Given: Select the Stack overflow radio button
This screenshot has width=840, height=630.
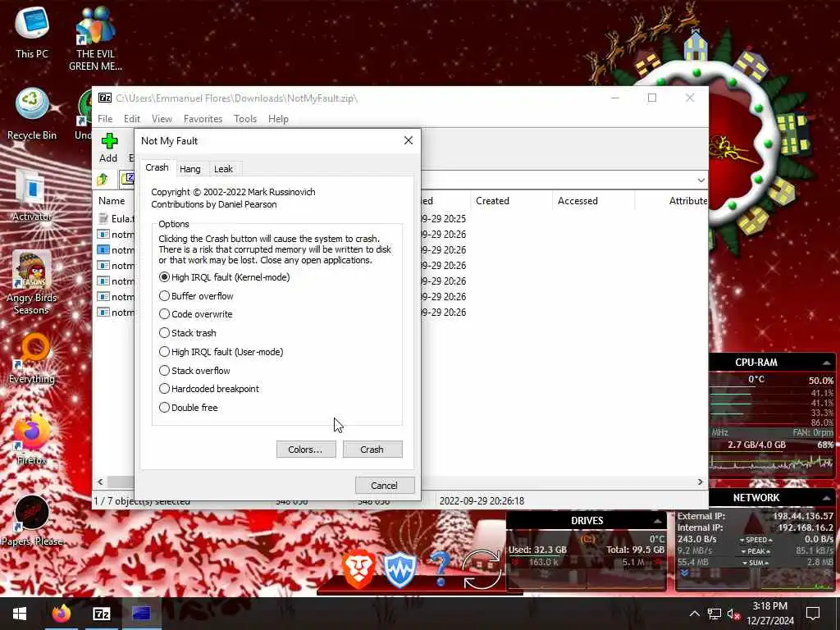Looking at the screenshot, I should point(194,370).
